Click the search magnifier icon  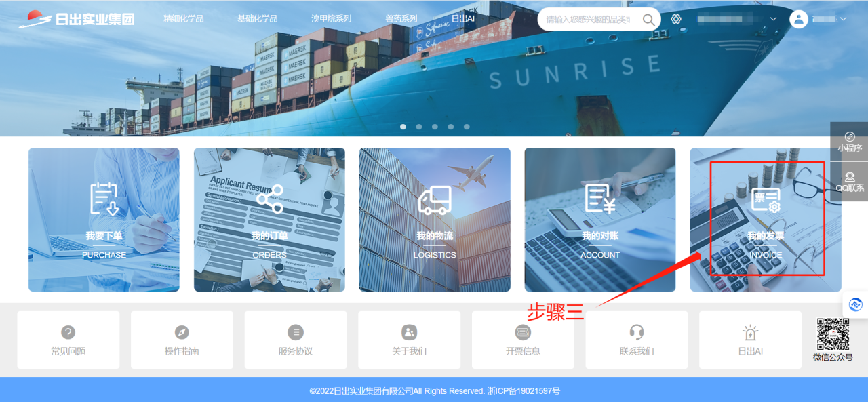pos(649,19)
